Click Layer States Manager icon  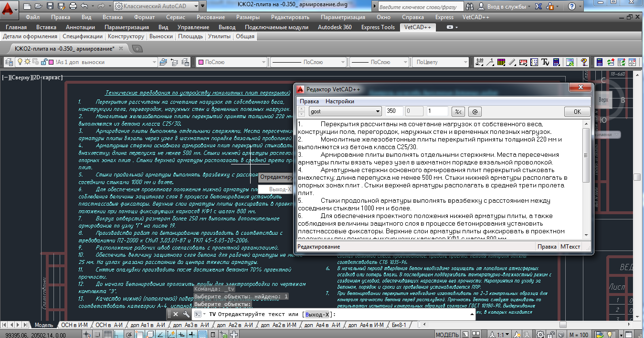point(185,62)
